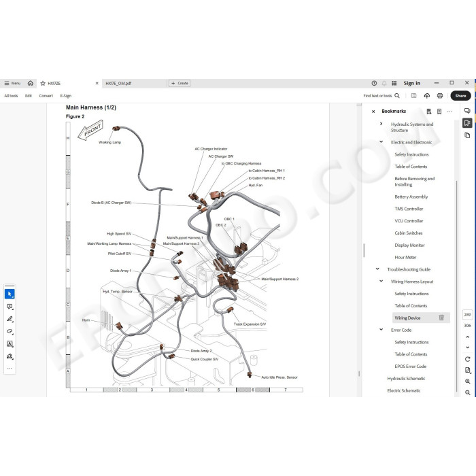
Task: Select the Add comment tool
Action: 10,307
